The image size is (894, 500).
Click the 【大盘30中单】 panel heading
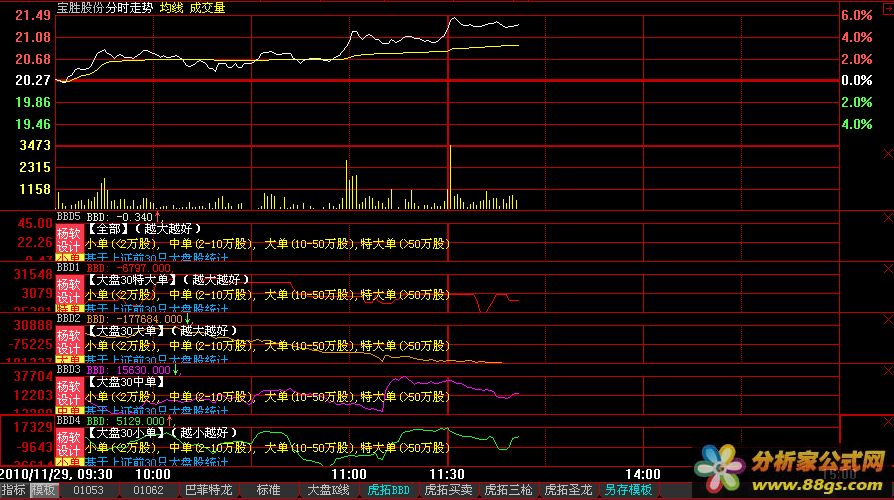tap(126, 382)
